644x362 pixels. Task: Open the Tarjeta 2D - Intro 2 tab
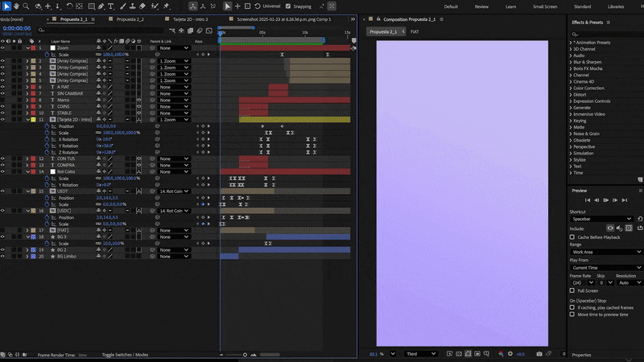190,19
